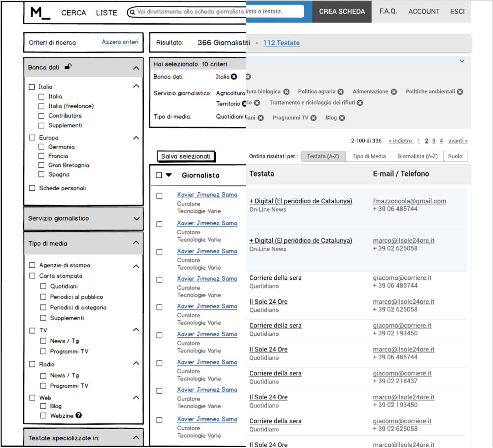
Task: Remove the Programmi TV tag
Action: pyautogui.click(x=314, y=118)
